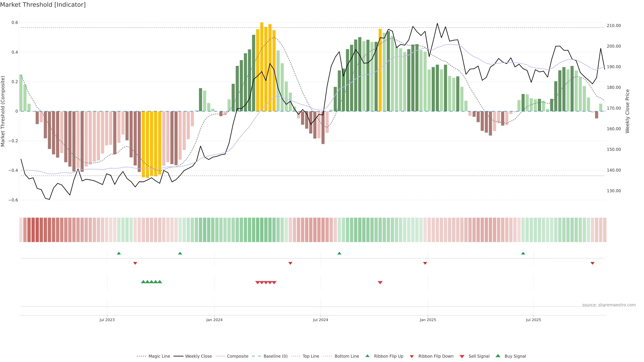Click the last Ribbon Flip Down marker in late 2025
Viewport: 644px width, 362px height.
pos(592,263)
